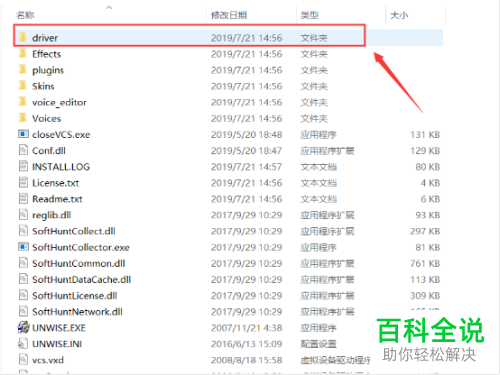Select the UNWISE.EXE file name

(x=59, y=328)
